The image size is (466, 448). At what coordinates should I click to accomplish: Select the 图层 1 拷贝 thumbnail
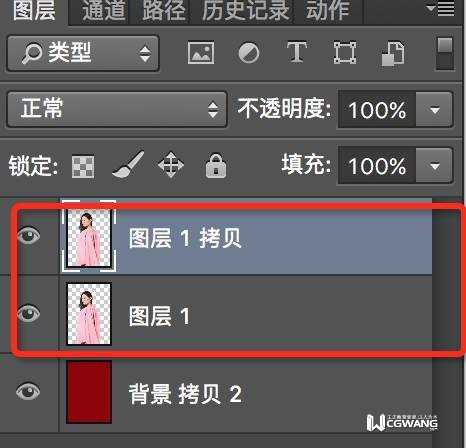89,237
